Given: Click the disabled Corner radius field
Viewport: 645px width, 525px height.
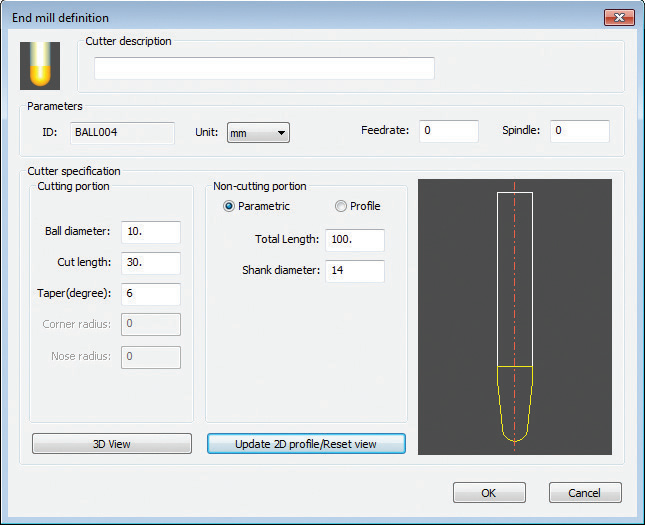Looking at the screenshot, I should coord(151,324).
